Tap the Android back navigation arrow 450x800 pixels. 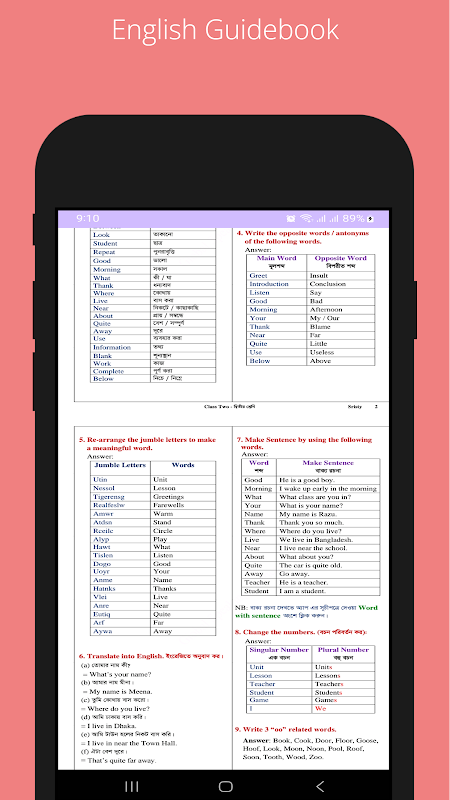[x=320, y=786]
